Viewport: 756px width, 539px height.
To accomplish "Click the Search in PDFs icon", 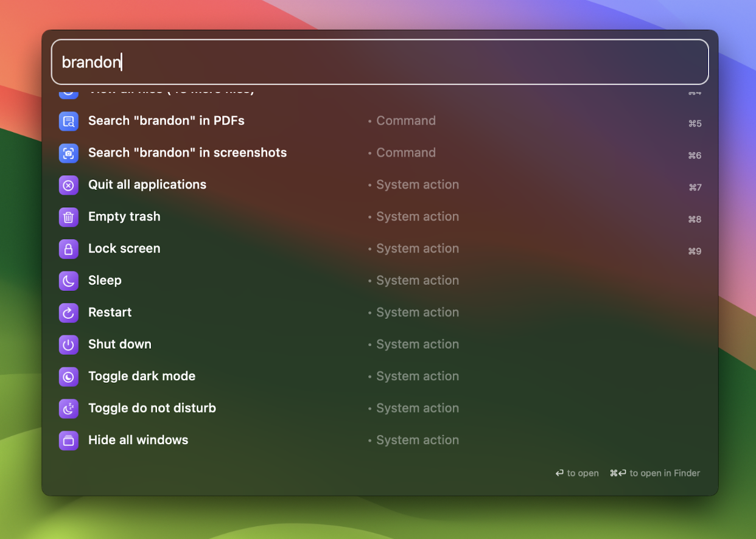I will [69, 121].
